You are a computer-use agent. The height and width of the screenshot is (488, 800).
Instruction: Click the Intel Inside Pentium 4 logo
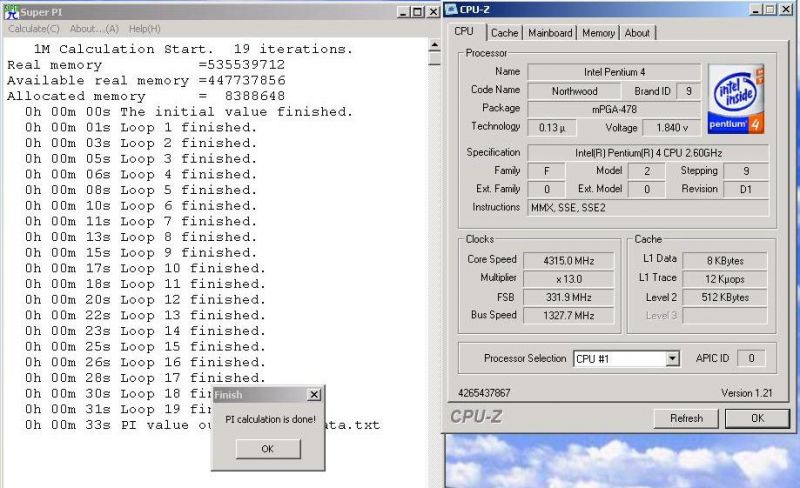click(x=736, y=99)
